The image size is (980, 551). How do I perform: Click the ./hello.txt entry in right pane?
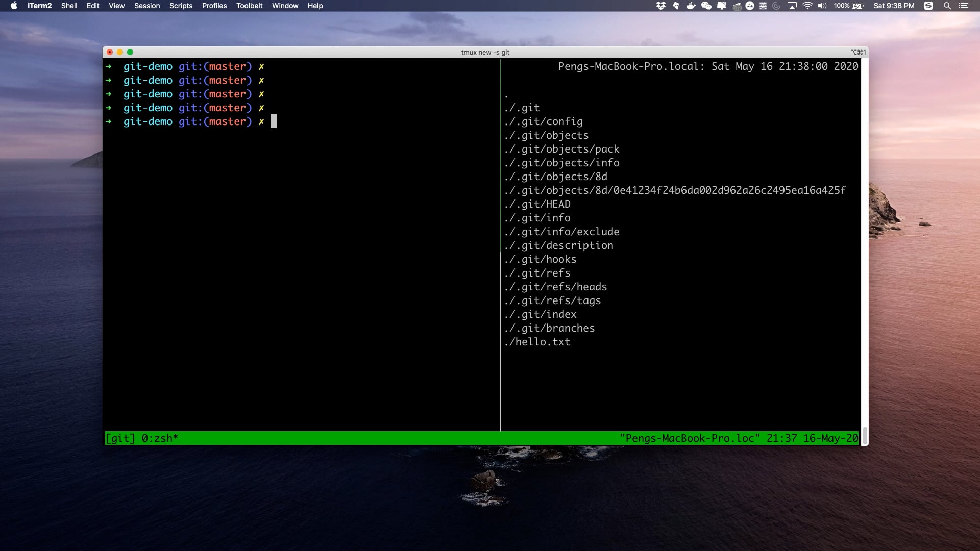(537, 342)
